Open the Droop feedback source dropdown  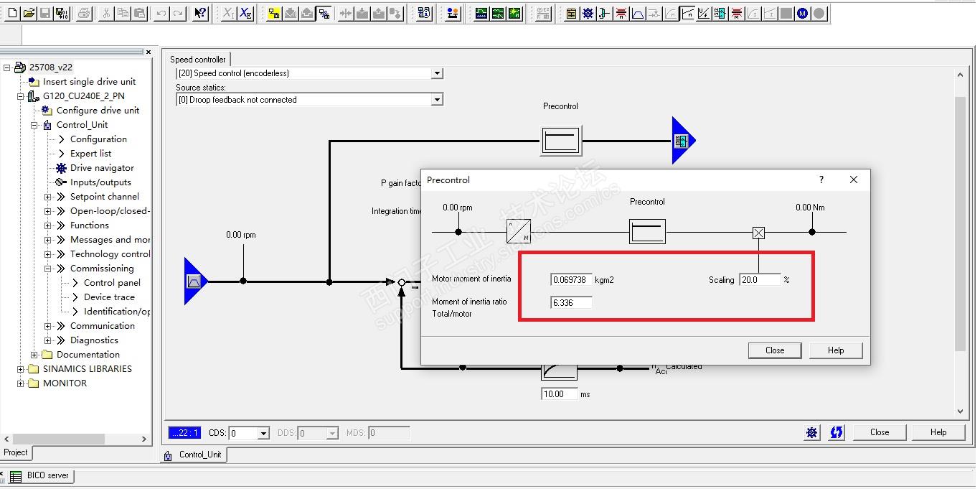coord(437,100)
